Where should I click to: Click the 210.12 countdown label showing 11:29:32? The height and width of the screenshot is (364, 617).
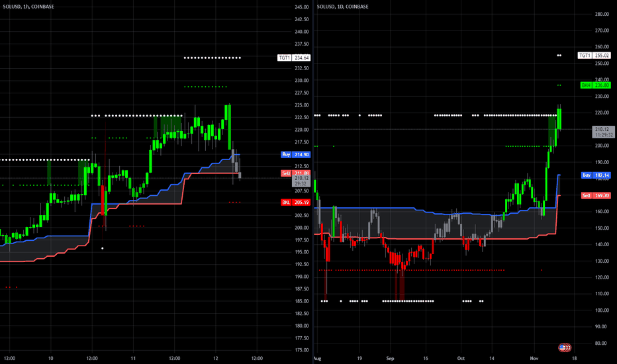coord(603,132)
